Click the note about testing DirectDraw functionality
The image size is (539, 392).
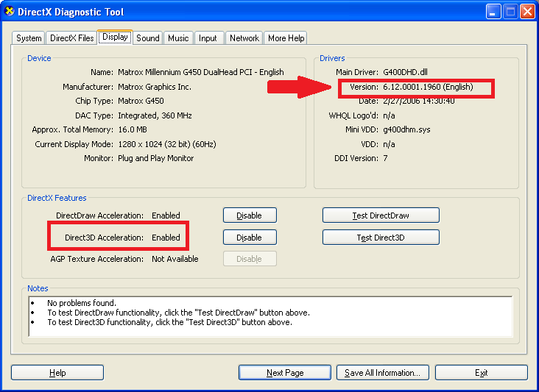(x=178, y=313)
